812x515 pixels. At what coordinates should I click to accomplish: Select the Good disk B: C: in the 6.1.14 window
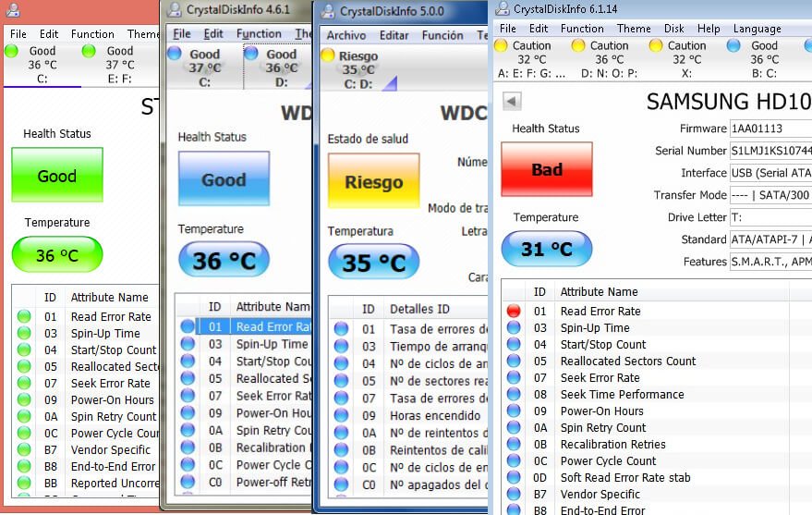coord(764,59)
